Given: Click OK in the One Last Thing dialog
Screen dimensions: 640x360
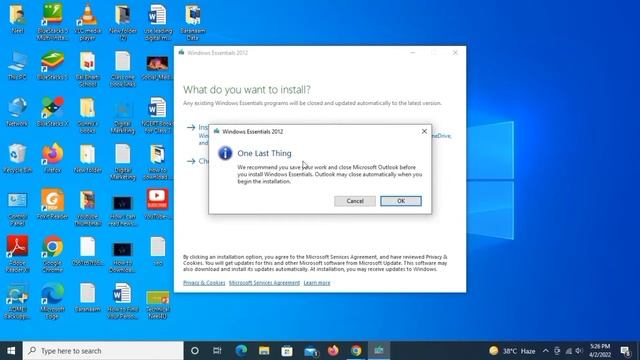Looking at the screenshot, I should [401, 201].
